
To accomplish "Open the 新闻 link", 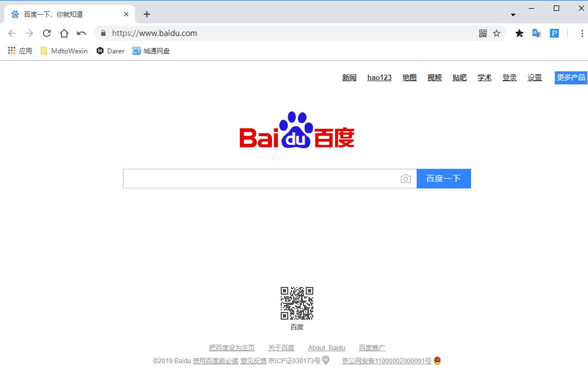I will (x=349, y=77).
